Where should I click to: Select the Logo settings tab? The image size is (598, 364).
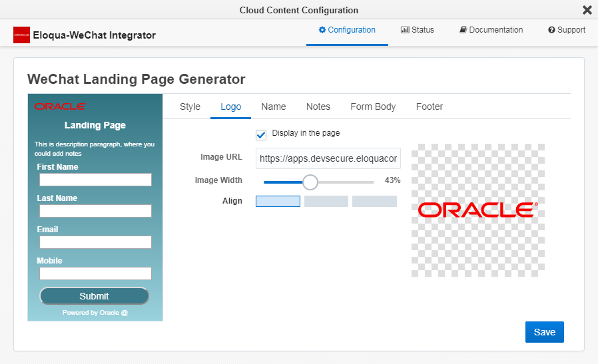click(x=230, y=106)
